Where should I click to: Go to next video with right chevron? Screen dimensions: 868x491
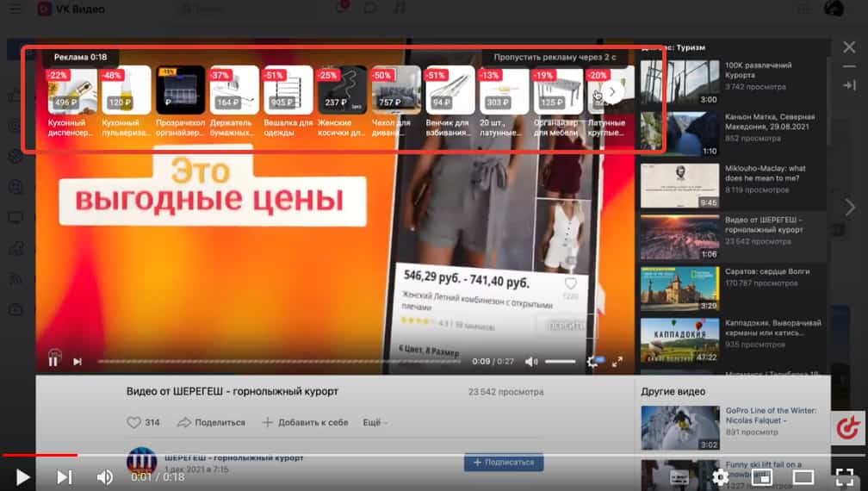point(850,207)
